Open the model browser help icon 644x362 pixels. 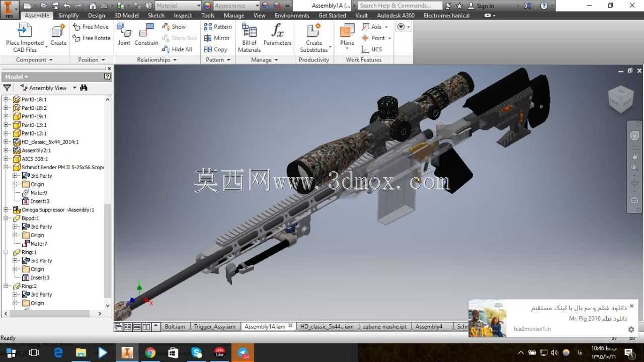coord(107,77)
